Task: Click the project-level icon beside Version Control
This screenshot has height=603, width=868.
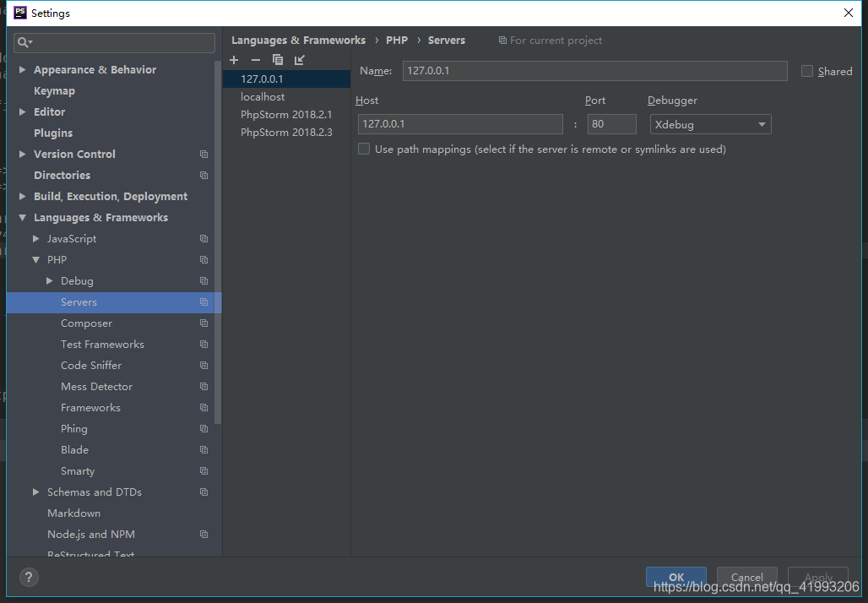Action: coord(203,154)
